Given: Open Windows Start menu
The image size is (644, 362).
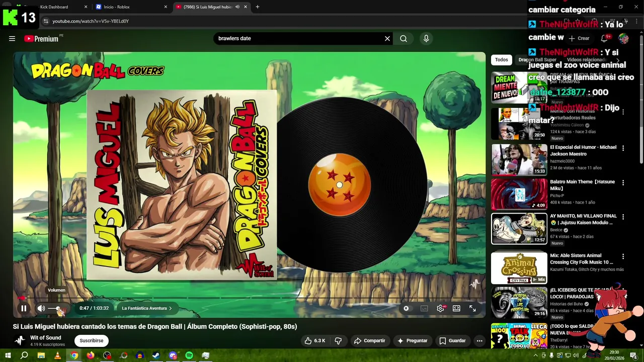Looking at the screenshot, I should click(x=8, y=355).
